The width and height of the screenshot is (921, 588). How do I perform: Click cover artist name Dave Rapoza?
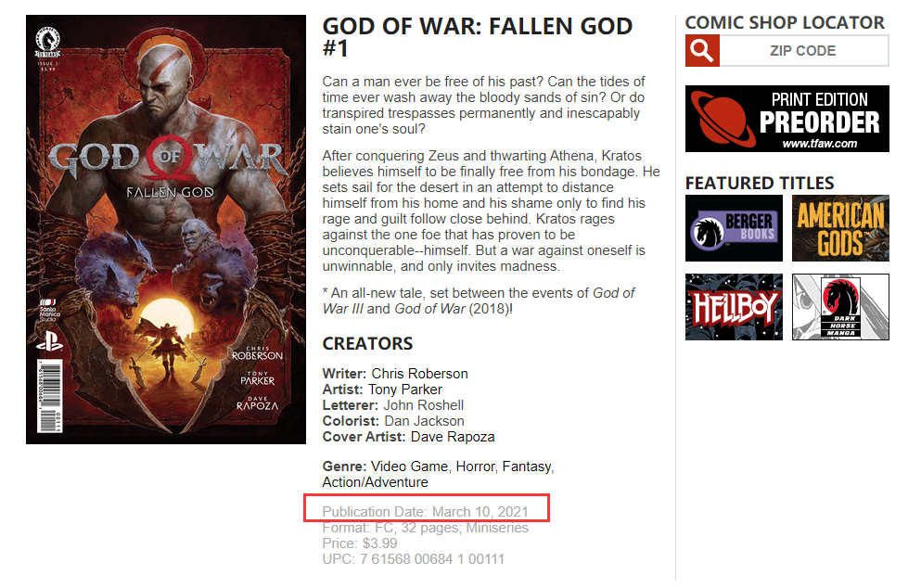453,437
